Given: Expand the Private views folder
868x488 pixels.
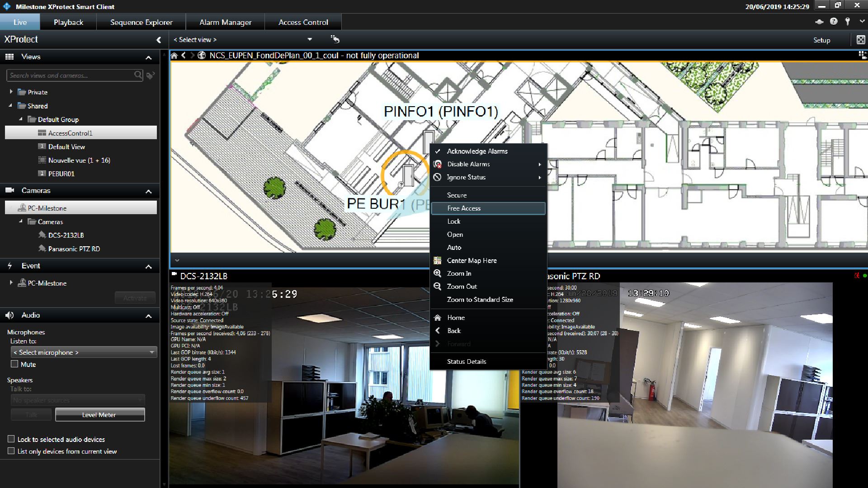Looking at the screenshot, I should click(11, 92).
